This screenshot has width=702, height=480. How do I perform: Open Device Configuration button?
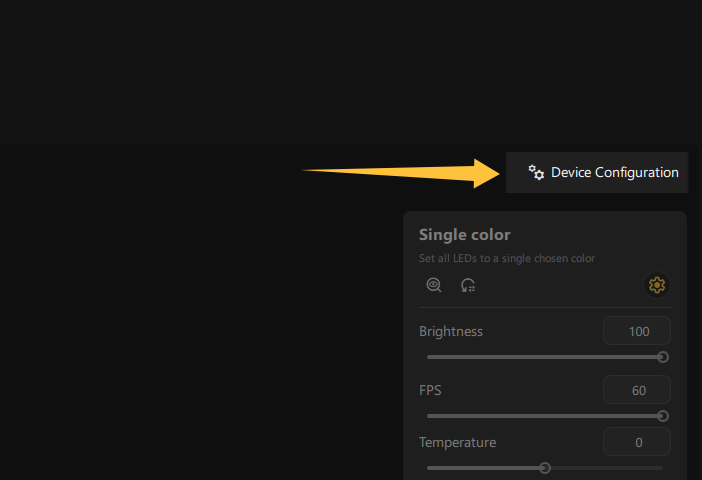click(x=597, y=172)
